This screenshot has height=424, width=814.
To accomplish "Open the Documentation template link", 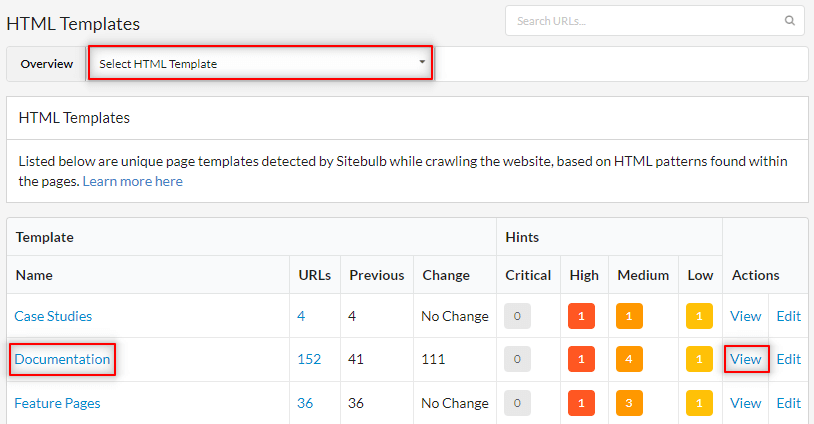I will tap(62, 359).
